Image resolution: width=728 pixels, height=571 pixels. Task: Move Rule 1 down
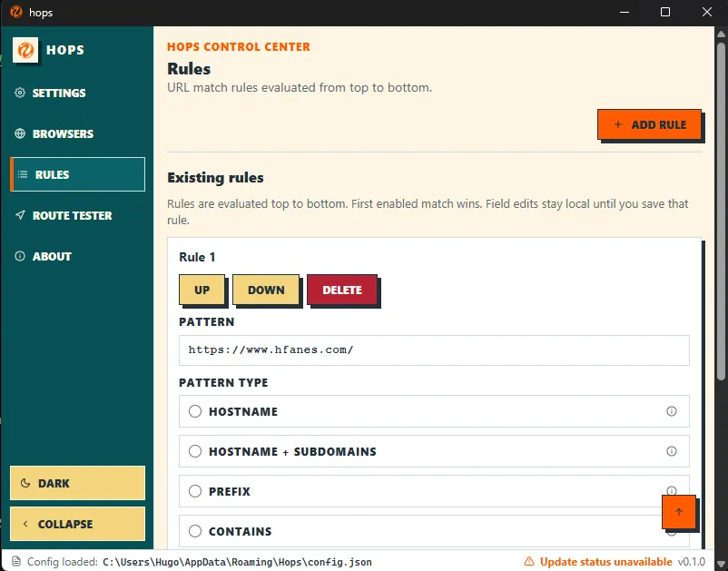pos(266,290)
